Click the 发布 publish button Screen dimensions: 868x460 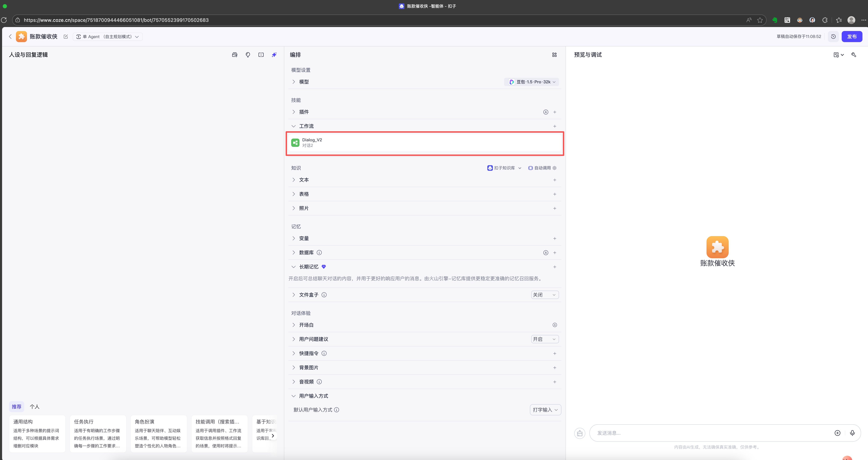point(852,36)
